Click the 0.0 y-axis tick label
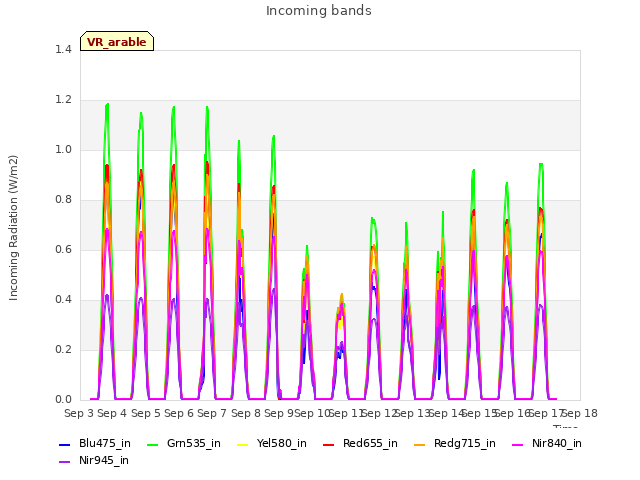Screen dimensions: 640x480 click(x=63, y=399)
